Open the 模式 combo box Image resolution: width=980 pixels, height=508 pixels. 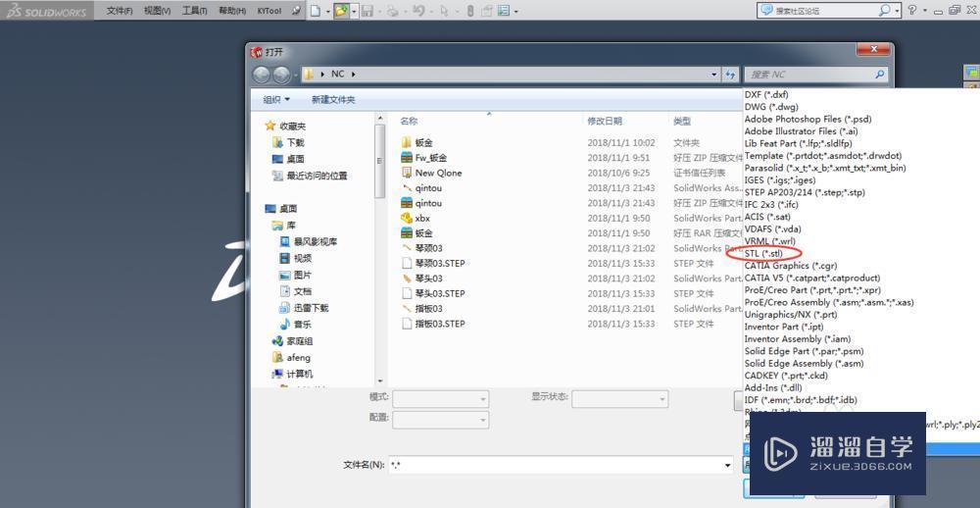pos(441,399)
